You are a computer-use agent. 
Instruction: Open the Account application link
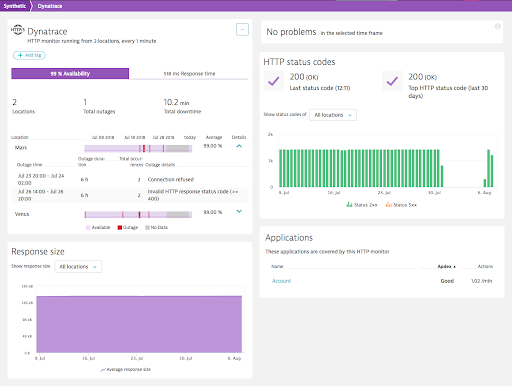[x=281, y=281]
